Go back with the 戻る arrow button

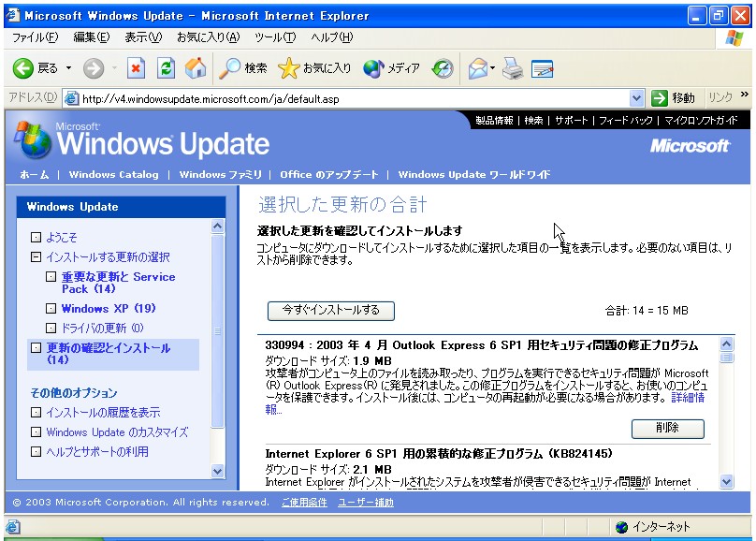[35, 68]
